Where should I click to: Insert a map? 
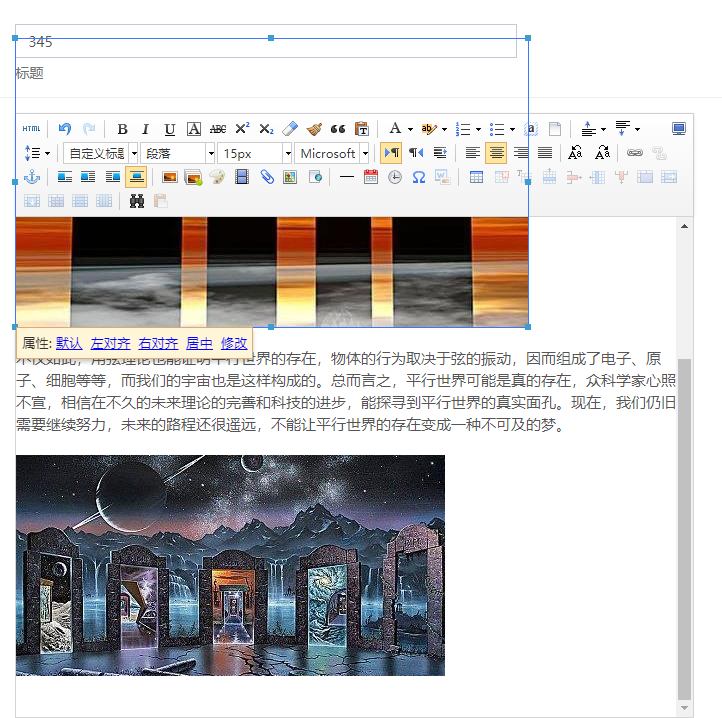(290, 177)
